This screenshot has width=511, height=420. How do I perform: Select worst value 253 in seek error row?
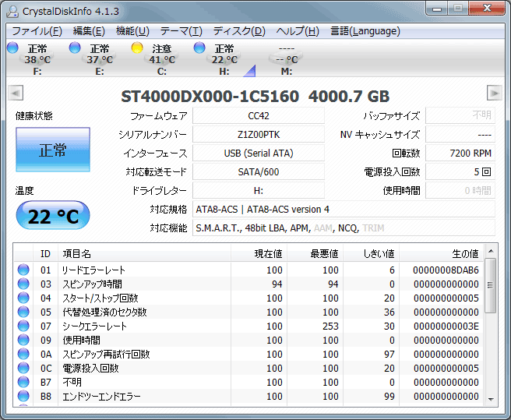tap(330, 326)
